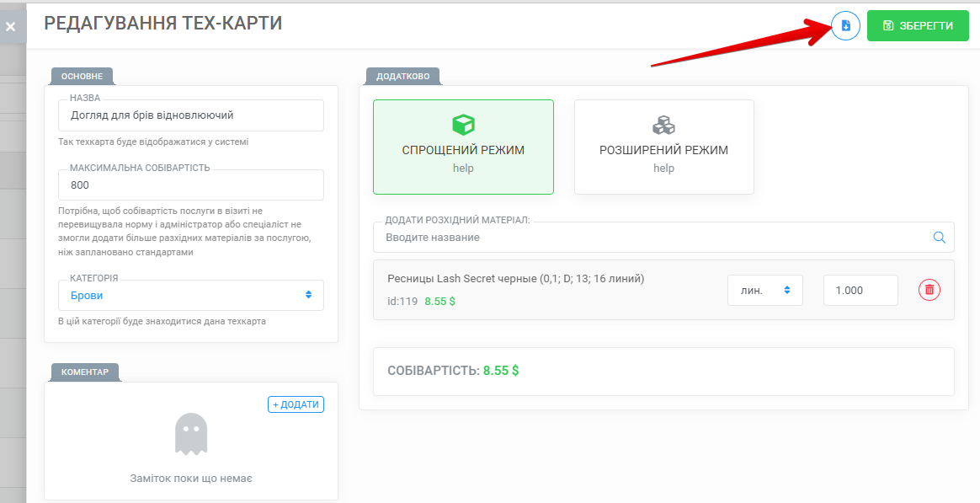The image size is (980, 503).
Task: Click the ЗБЕРЕГТИ save button
Action: pos(918,25)
